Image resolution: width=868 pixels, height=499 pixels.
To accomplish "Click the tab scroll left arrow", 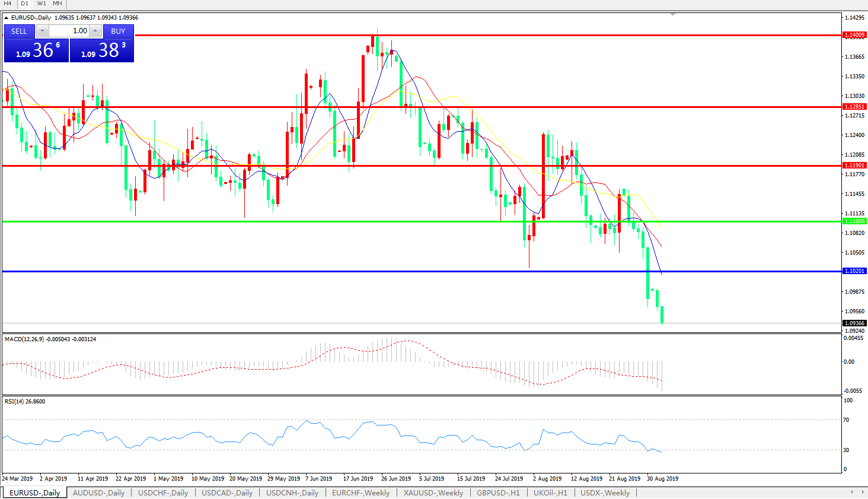I will [851, 492].
